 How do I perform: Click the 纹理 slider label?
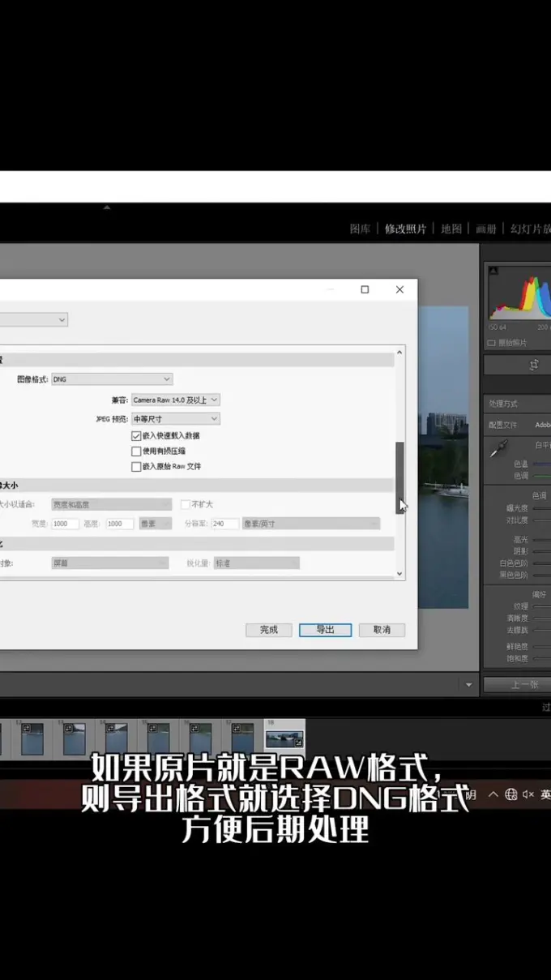pyautogui.click(x=520, y=606)
